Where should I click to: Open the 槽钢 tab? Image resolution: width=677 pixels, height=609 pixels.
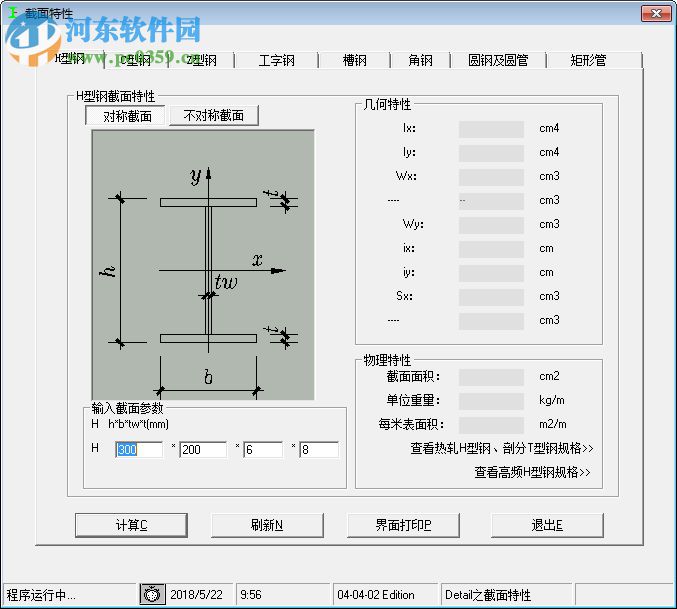point(354,60)
